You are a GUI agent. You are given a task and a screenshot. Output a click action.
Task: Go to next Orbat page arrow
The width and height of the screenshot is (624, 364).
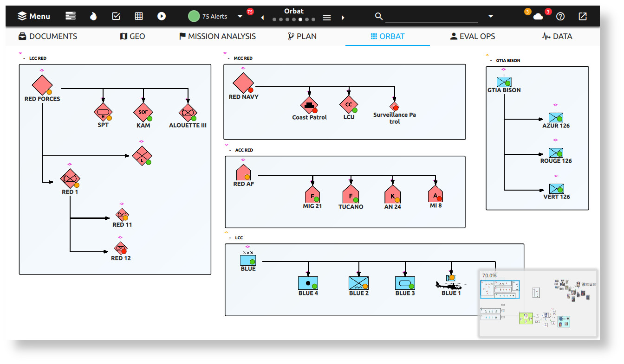pos(343,18)
